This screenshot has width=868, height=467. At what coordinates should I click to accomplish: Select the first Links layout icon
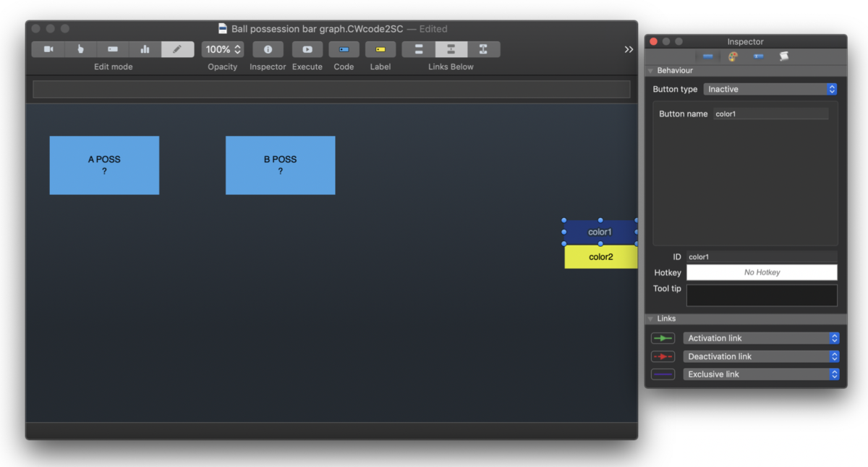tap(419, 49)
